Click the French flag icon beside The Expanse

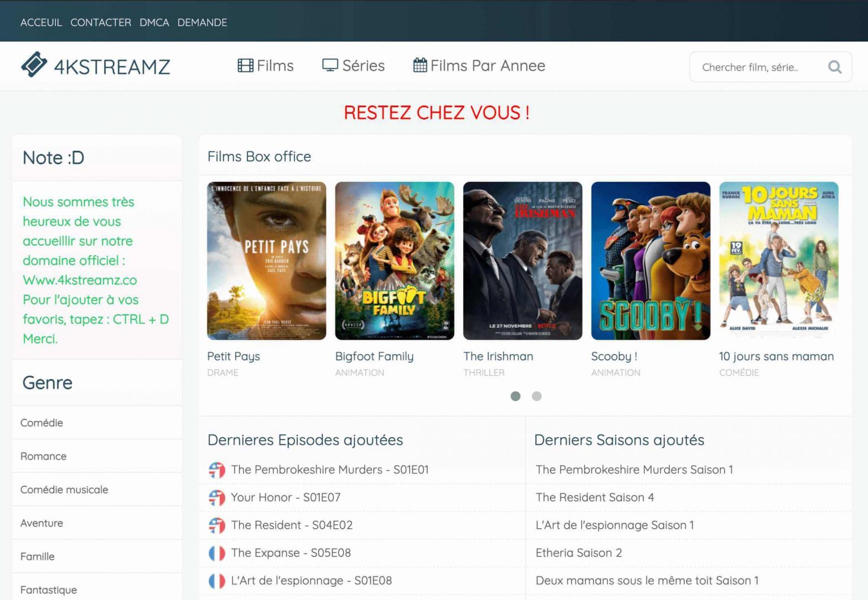click(x=217, y=553)
